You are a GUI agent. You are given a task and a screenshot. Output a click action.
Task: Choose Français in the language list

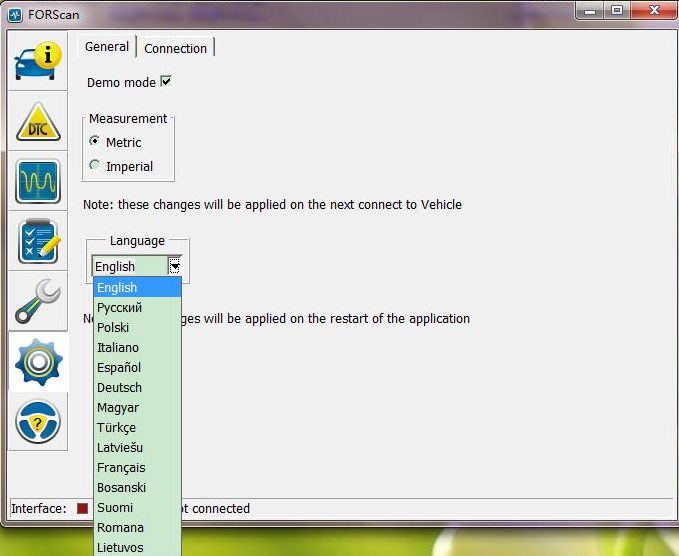point(137,468)
